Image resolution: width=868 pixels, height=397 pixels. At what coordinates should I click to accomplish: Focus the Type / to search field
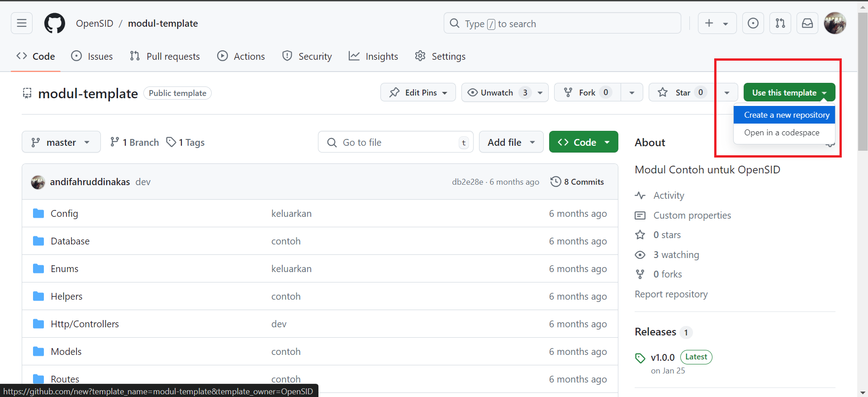coord(562,23)
